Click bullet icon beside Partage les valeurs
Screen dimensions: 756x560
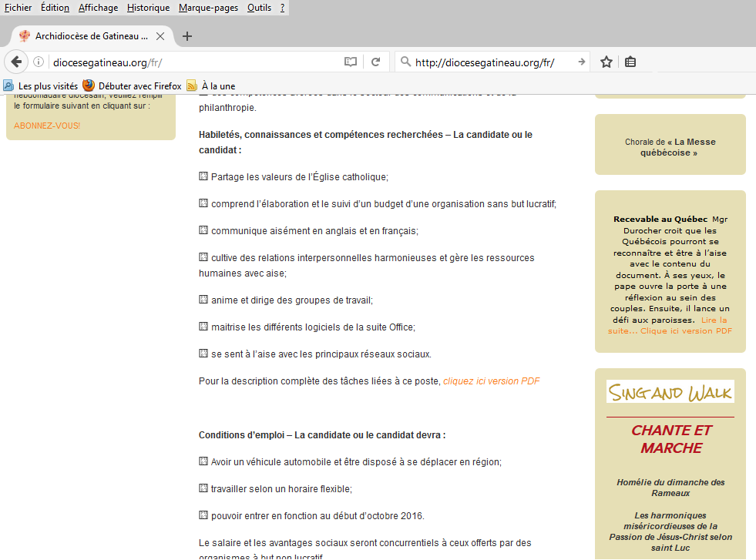point(203,176)
